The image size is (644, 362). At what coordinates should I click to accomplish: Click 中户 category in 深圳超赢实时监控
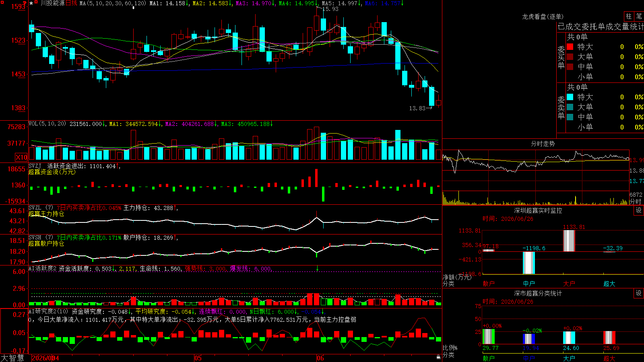pos(529,284)
